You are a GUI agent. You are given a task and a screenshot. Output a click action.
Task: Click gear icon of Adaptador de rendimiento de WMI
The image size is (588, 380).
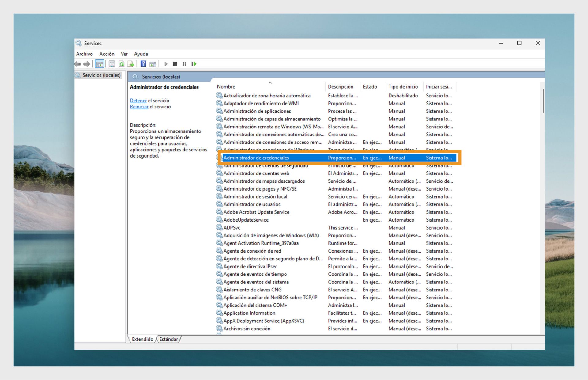click(x=219, y=103)
